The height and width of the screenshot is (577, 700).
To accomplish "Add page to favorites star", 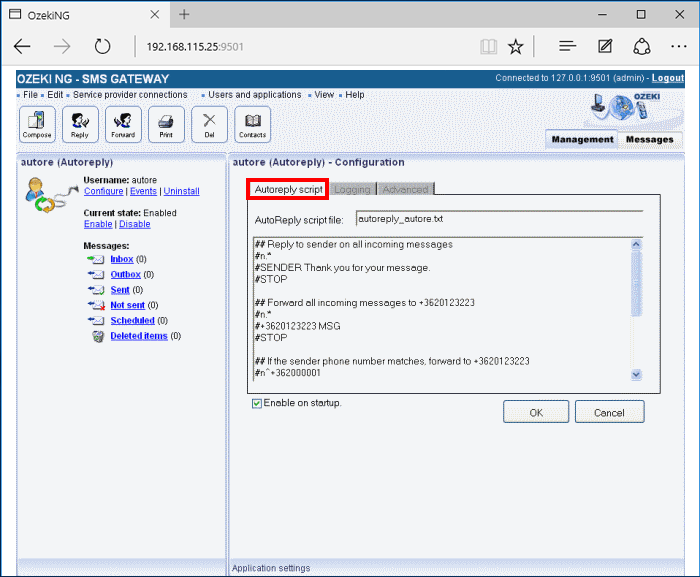I will click(x=516, y=46).
